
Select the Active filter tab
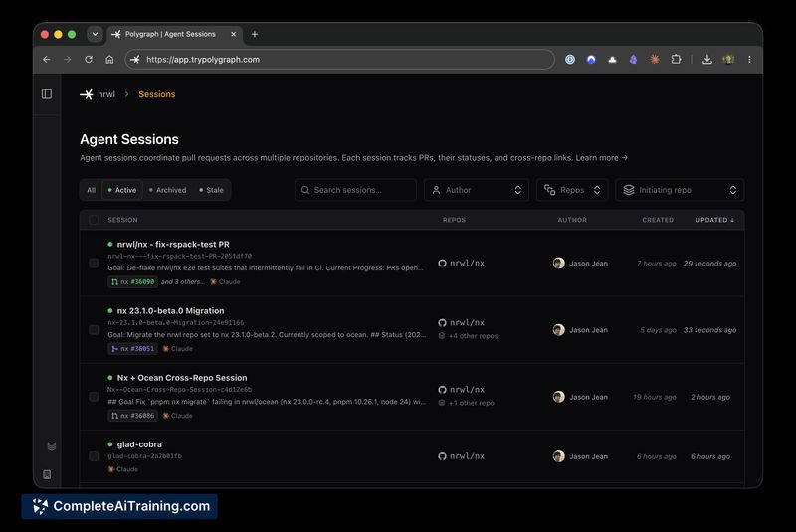pos(122,190)
